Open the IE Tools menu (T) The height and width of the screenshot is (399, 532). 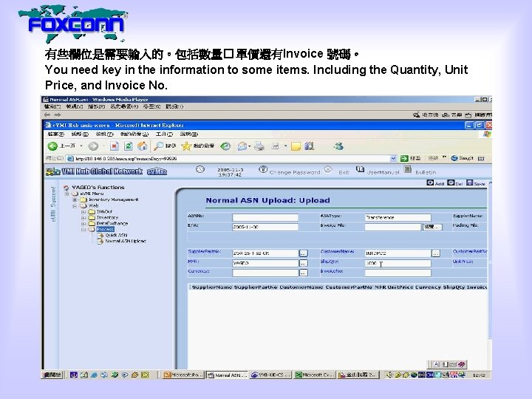click(164, 134)
